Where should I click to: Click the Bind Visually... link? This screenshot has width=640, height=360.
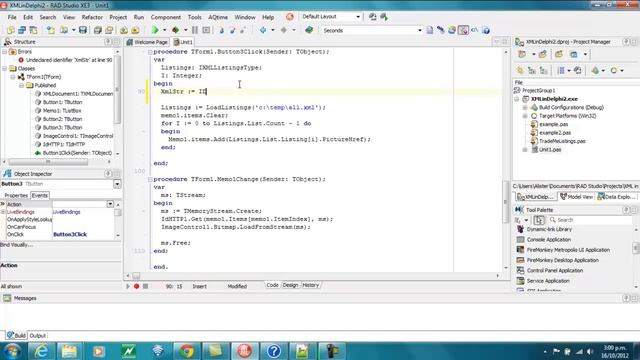(17, 245)
